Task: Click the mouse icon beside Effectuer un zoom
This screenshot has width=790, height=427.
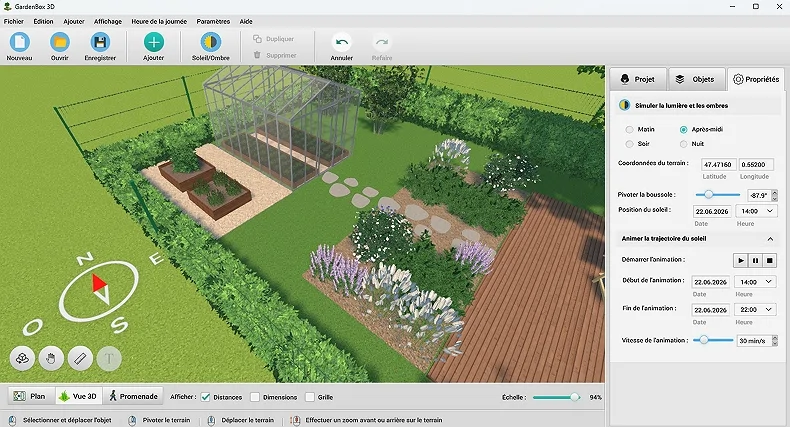Action: 295,420
